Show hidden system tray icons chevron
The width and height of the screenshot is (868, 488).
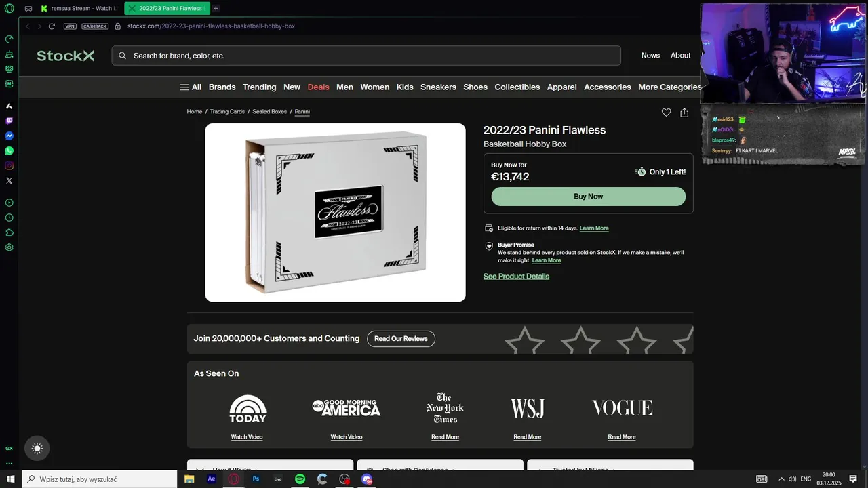coord(781,479)
